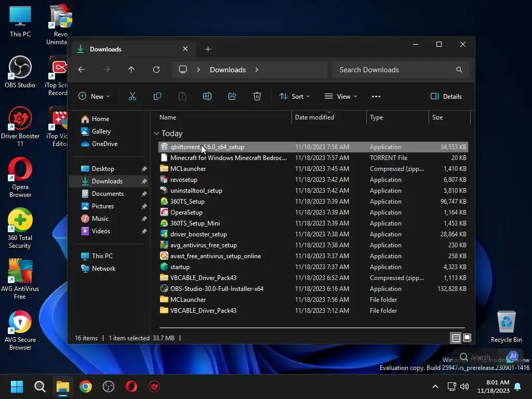Click the Cut scissors icon in the toolbar

click(132, 96)
